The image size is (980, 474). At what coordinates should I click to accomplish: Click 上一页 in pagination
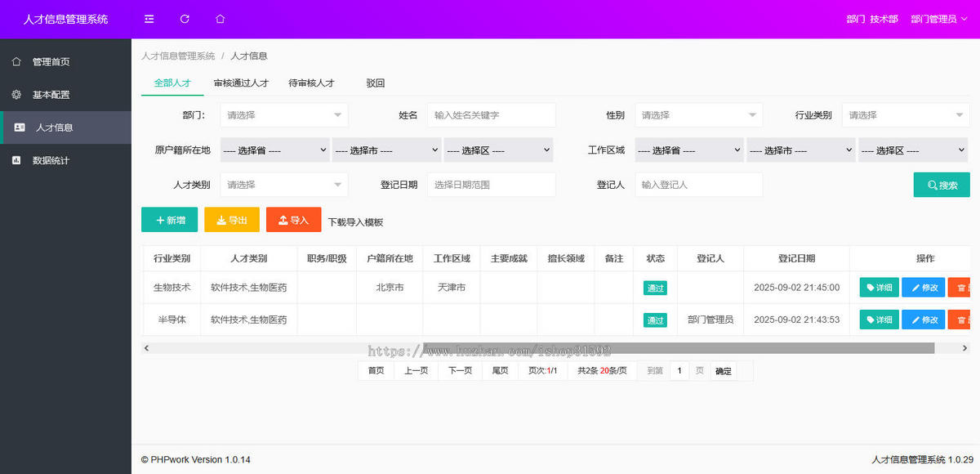416,371
